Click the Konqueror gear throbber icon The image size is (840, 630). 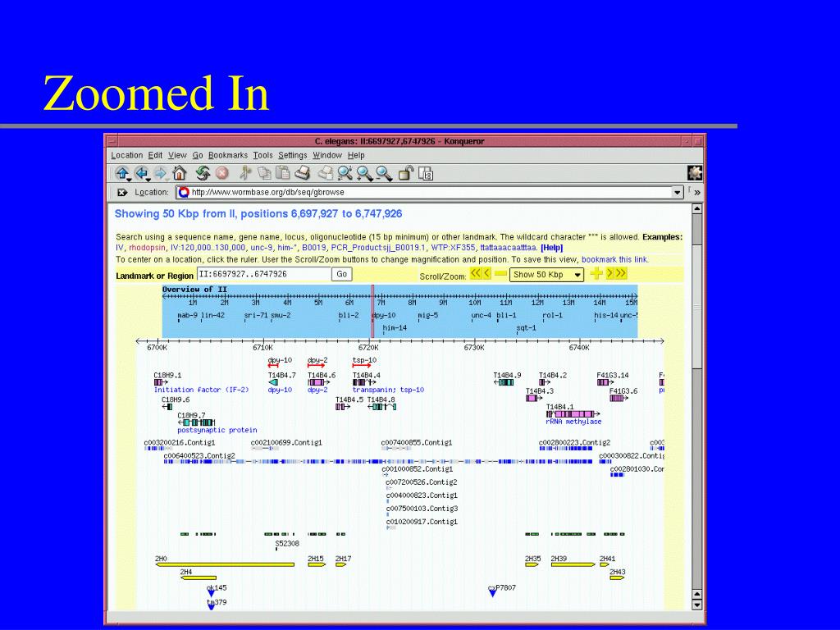point(695,173)
